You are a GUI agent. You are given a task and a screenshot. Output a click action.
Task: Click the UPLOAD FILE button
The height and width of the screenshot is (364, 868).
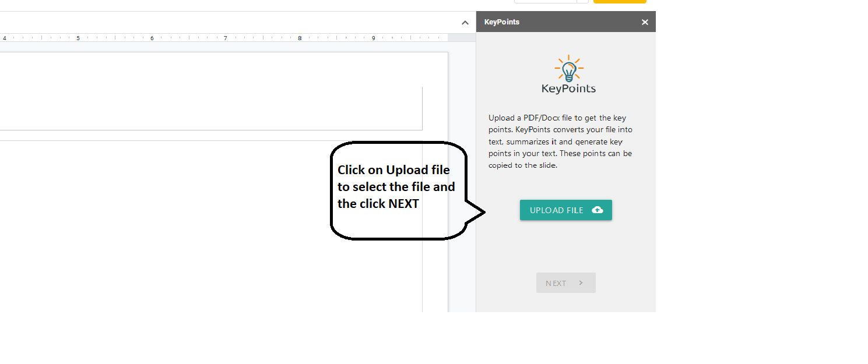click(x=565, y=210)
